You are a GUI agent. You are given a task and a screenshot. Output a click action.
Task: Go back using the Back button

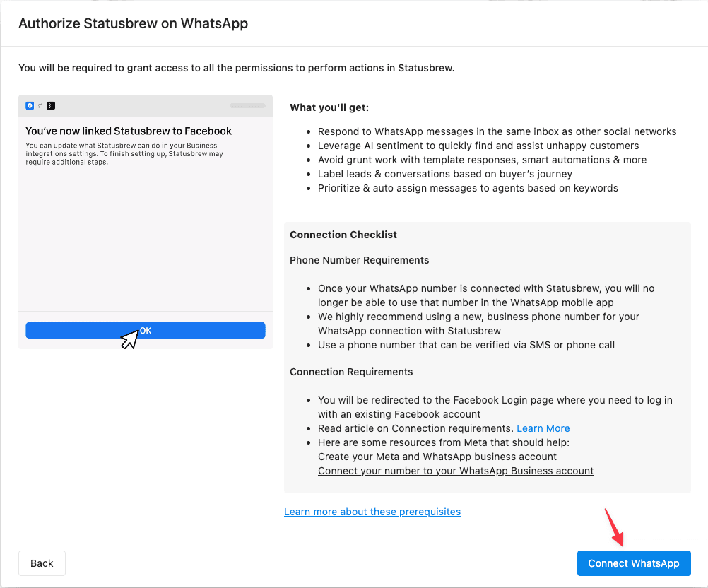pos(42,563)
